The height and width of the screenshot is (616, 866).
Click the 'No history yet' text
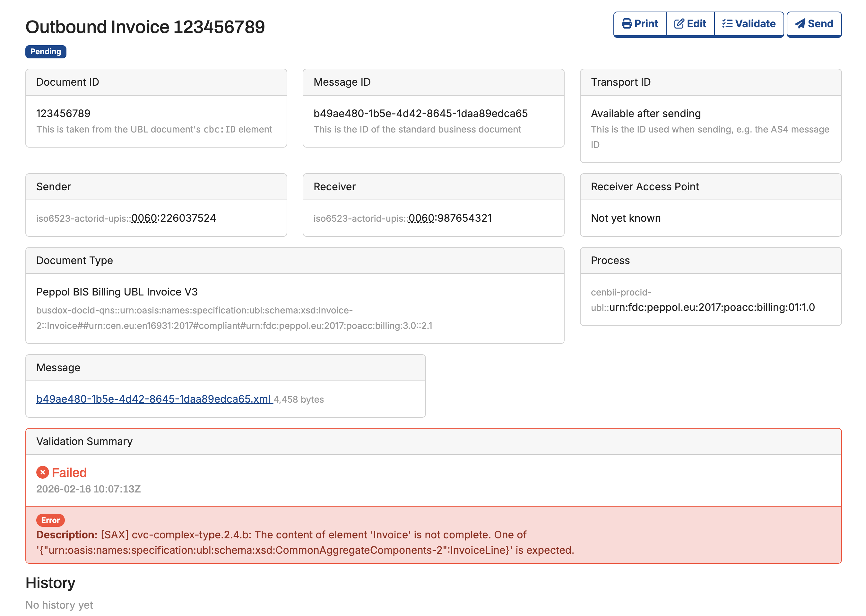pos(59,605)
